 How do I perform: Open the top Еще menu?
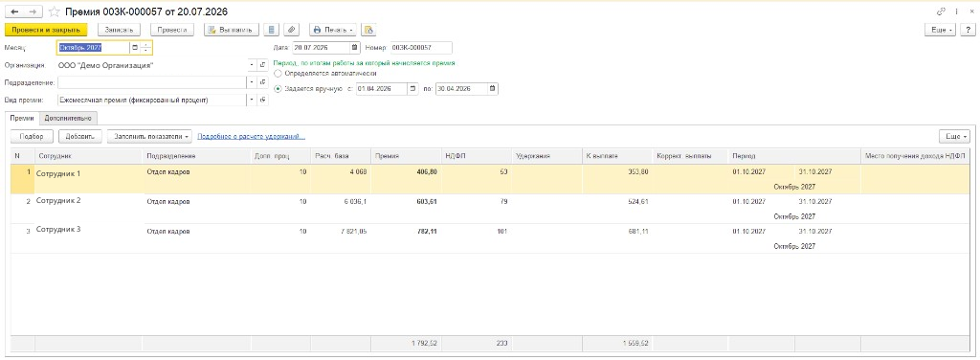(x=940, y=30)
